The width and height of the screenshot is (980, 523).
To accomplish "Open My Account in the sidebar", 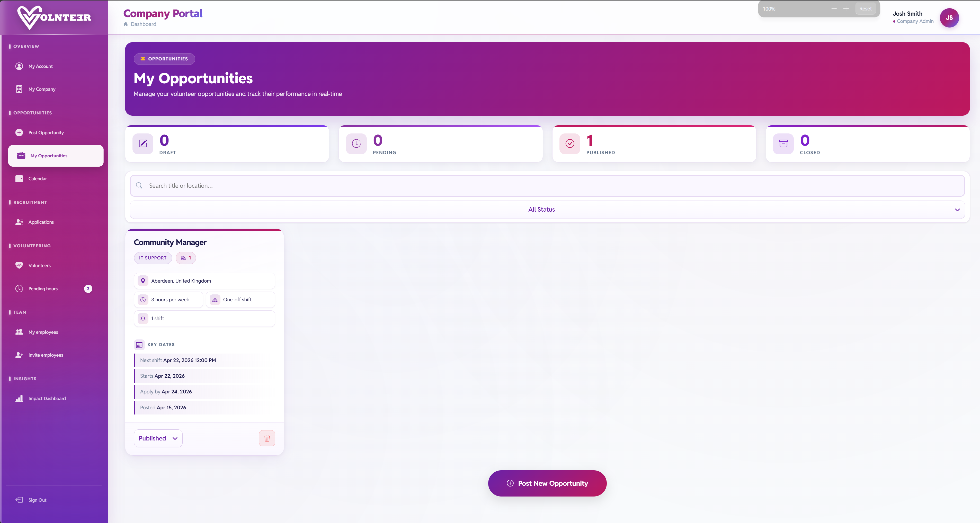I will click(56, 66).
